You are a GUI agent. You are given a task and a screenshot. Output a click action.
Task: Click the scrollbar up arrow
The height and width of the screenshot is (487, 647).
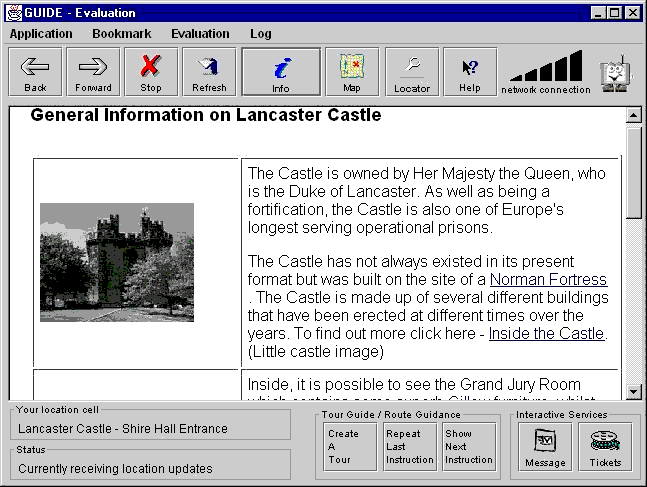(633, 115)
